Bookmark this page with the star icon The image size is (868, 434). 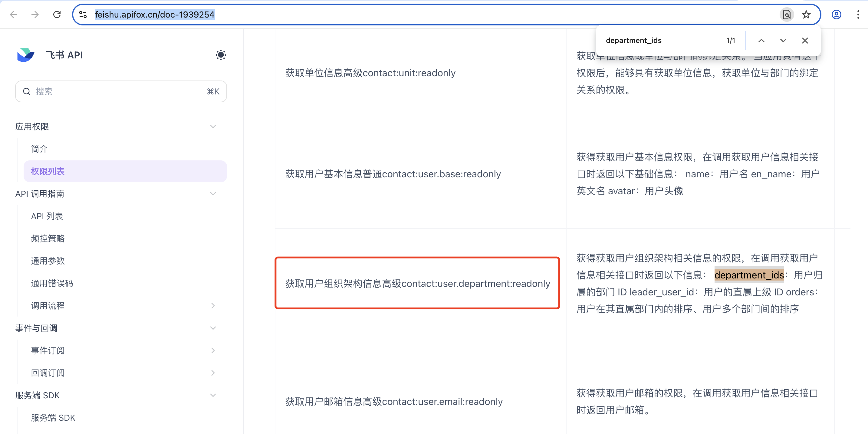point(806,15)
